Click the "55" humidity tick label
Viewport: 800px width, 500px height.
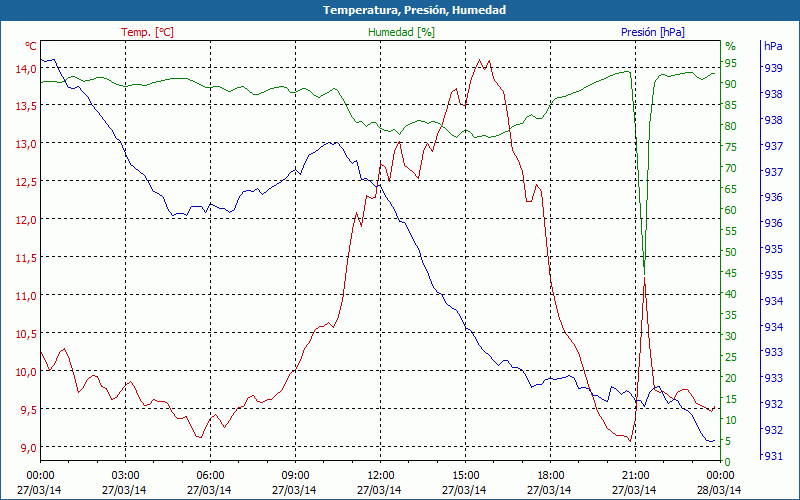coord(731,231)
